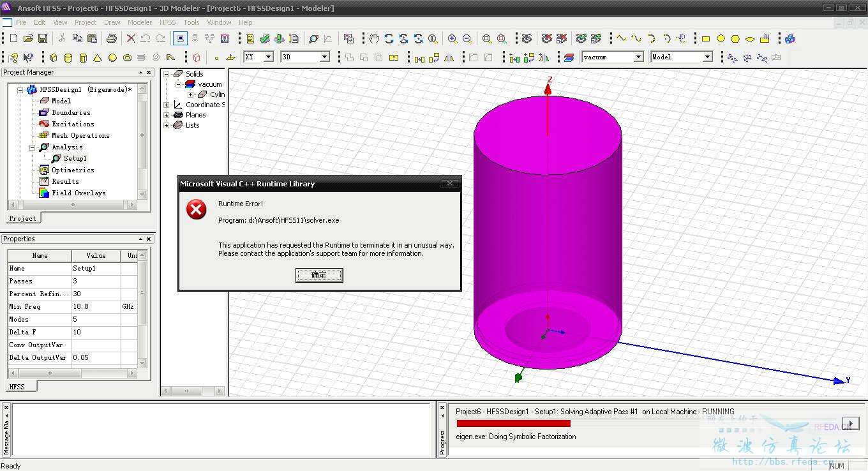The width and height of the screenshot is (868, 471).
Task: Click the material layers icon beside vacuum
Action: pos(569,57)
